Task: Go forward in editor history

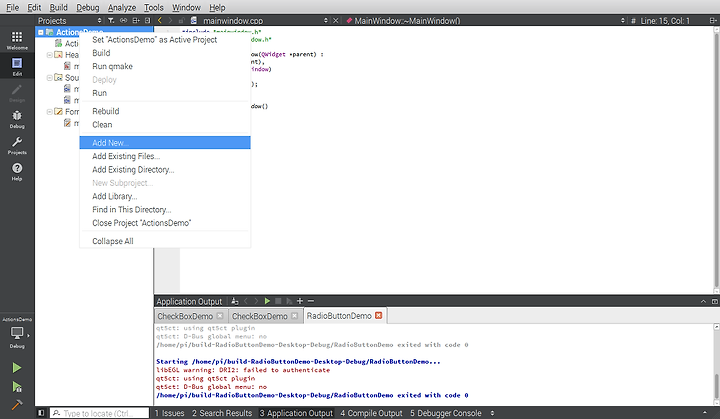Action: pyautogui.click(x=170, y=20)
